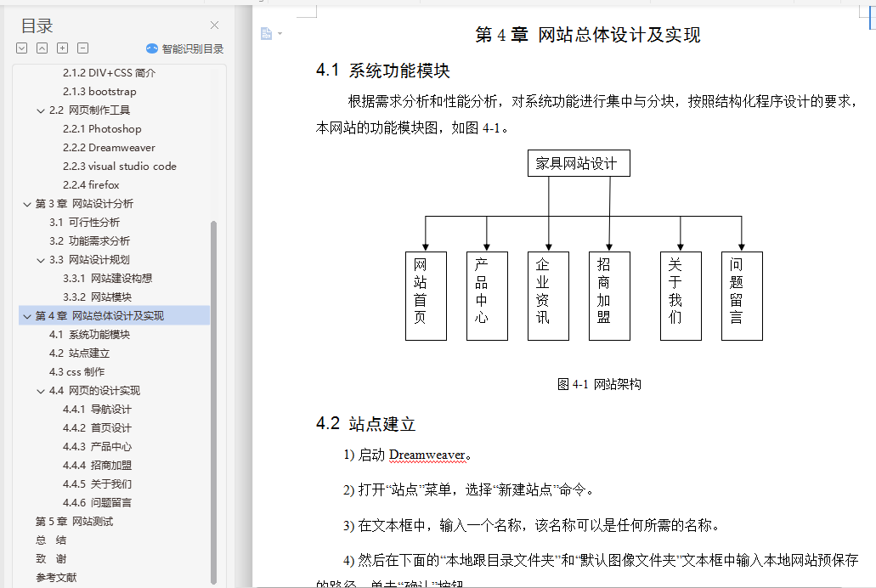Jump to 总 结 section
The width and height of the screenshot is (876, 588).
click(x=51, y=540)
